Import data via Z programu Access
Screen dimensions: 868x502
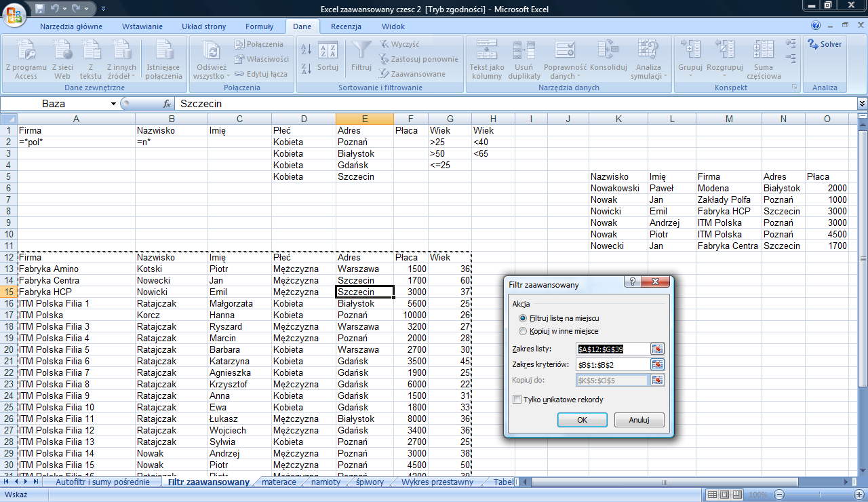coord(26,60)
